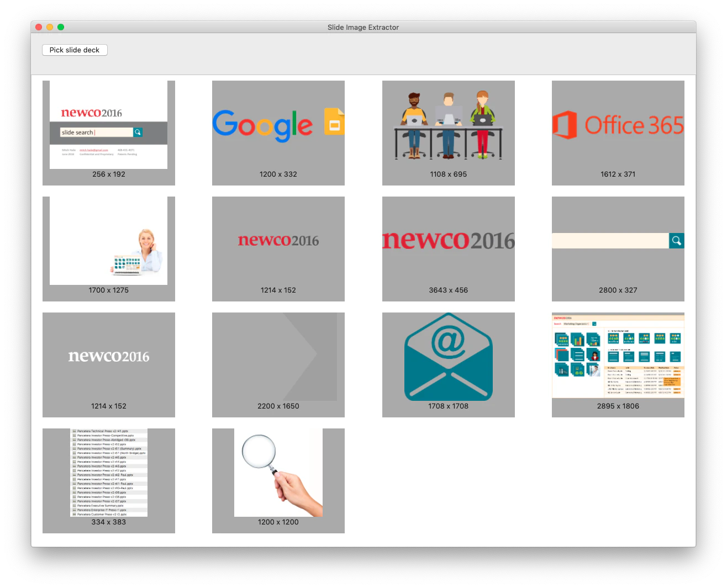Minimize the window with the yellow button
Image resolution: width=727 pixels, height=588 pixels.
(50, 27)
